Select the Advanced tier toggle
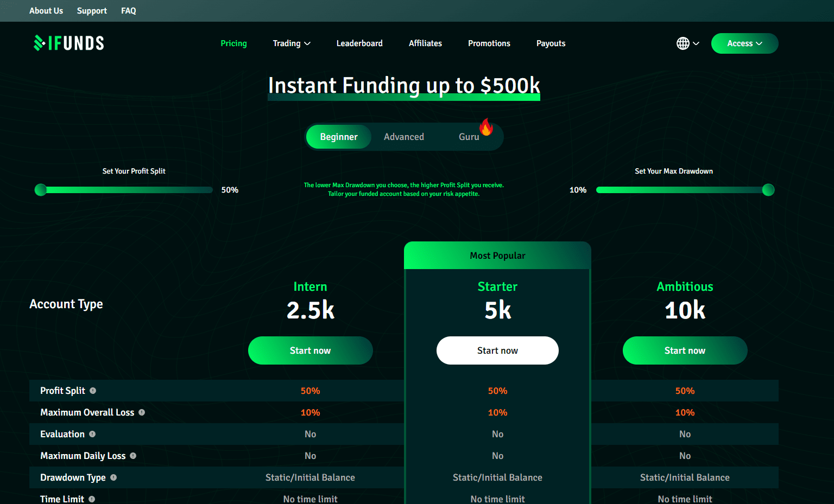The width and height of the screenshot is (834, 504). pyautogui.click(x=404, y=136)
